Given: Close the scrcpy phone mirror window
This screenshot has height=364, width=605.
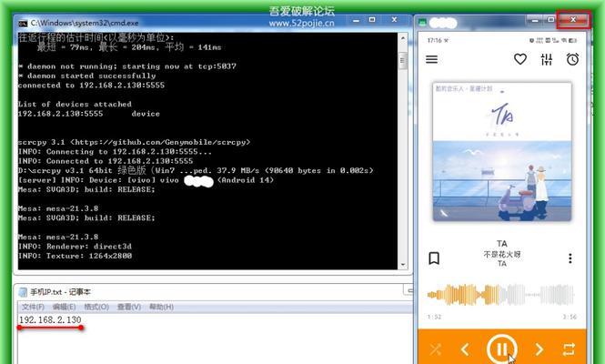Looking at the screenshot, I should 573,19.
